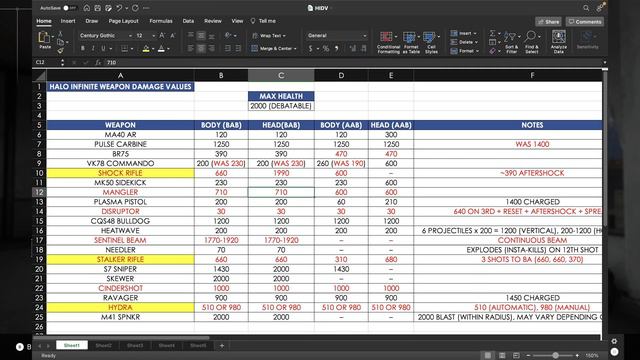The height and width of the screenshot is (360, 640).
Task: Toggle Middle Align
Action: [x=201, y=36]
